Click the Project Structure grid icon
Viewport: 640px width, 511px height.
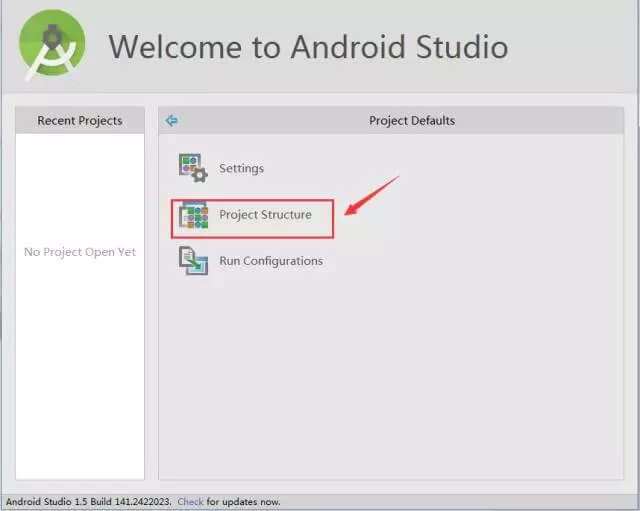point(193,215)
